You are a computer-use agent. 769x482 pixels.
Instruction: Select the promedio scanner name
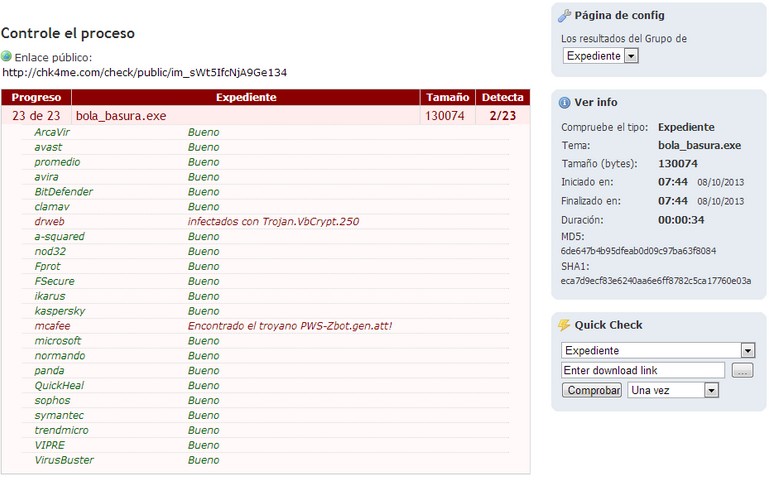(x=57, y=162)
